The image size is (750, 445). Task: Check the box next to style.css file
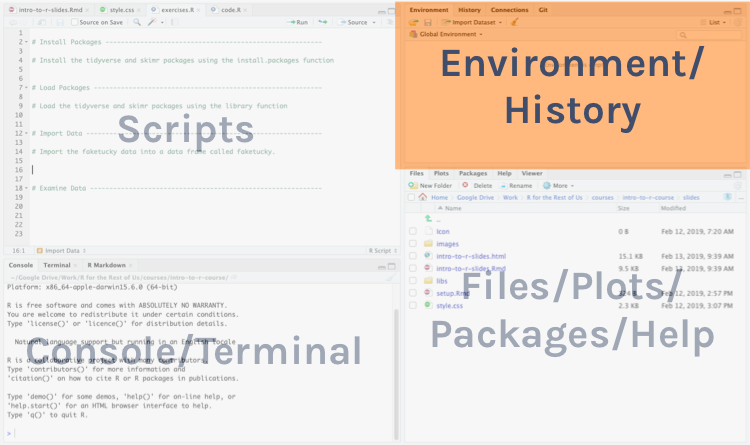(x=413, y=305)
